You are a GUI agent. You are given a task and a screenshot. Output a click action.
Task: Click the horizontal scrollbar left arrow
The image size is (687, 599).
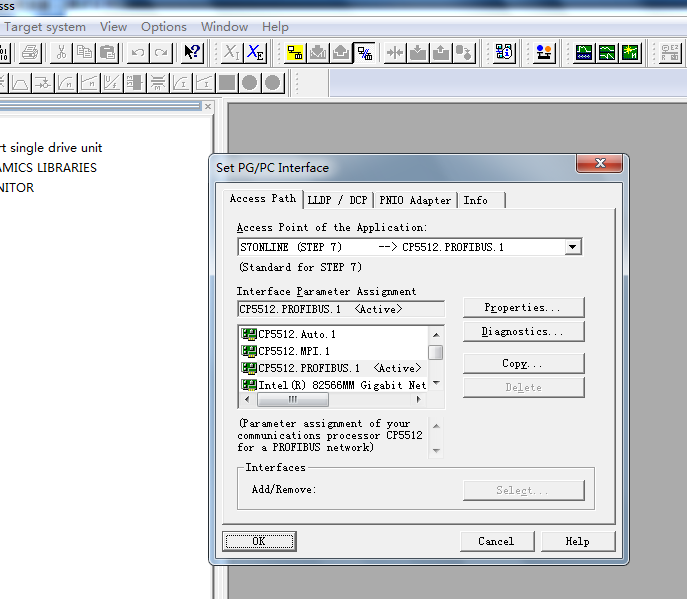click(248, 399)
